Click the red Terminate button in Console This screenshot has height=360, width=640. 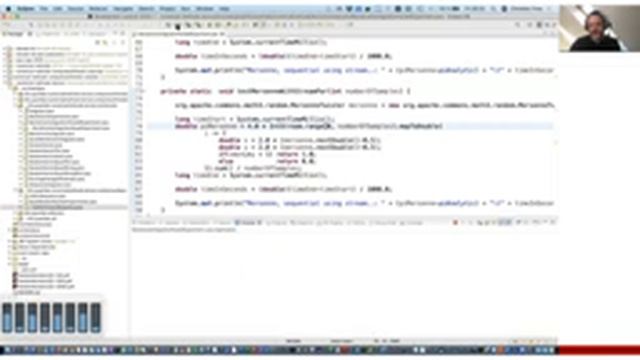tap(455, 223)
